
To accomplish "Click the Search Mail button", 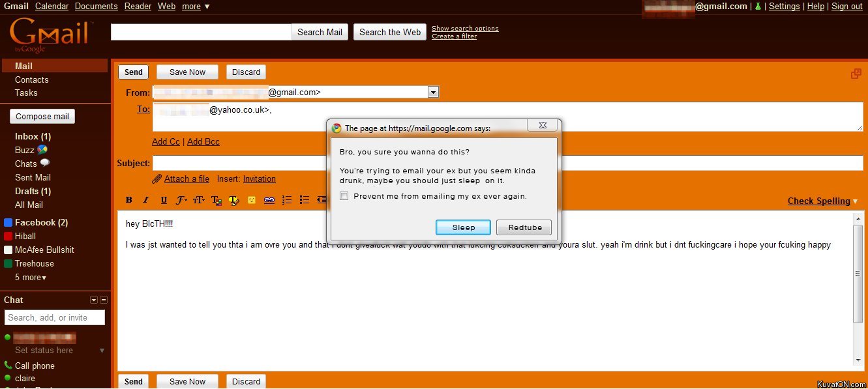I will click(320, 32).
